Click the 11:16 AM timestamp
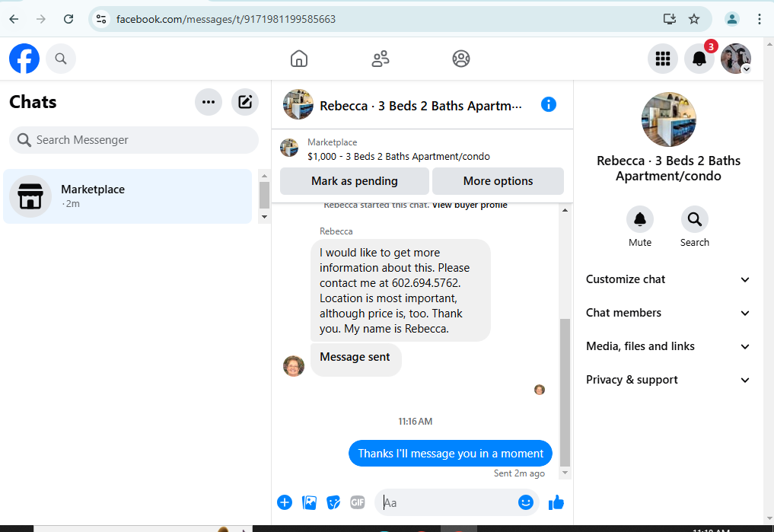774x532 pixels. click(415, 422)
